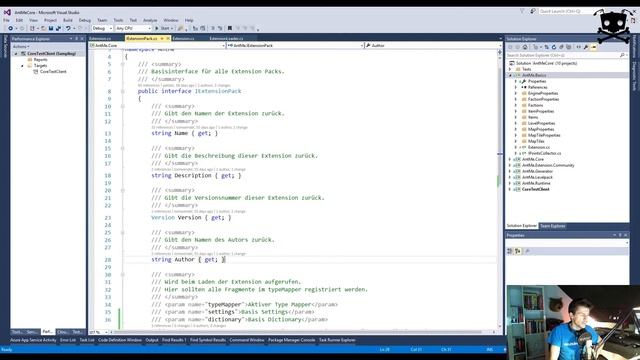Click the Save icon in the toolbar
The height and width of the screenshot is (360, 640).
[51, 28]
